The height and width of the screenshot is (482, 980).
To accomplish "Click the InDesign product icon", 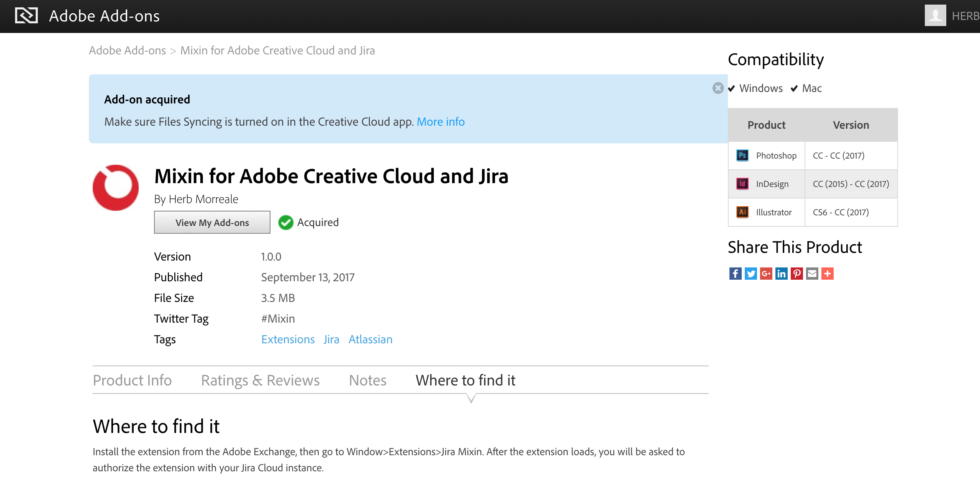I will point(742,184).
